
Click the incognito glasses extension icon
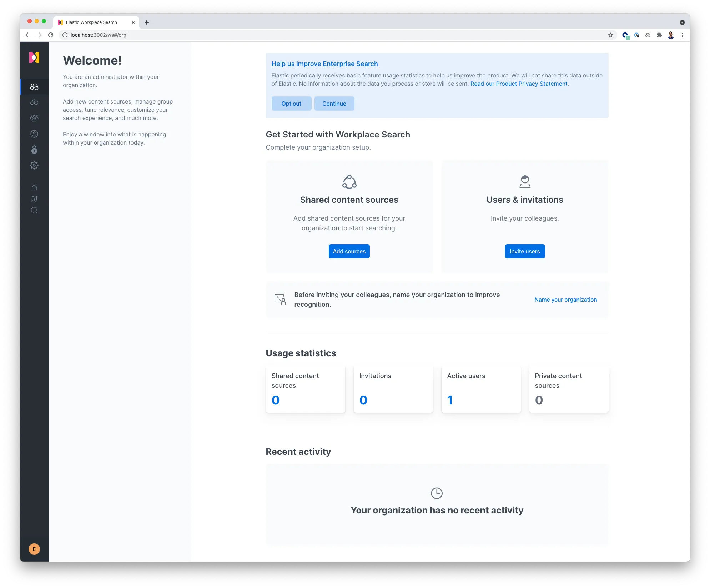pos(648,35)
